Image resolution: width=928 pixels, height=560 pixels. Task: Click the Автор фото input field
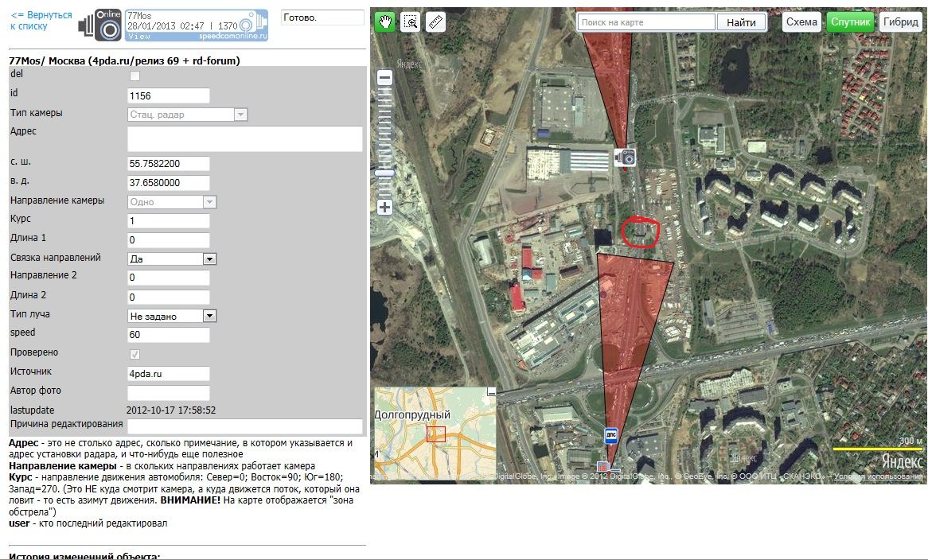169,393
